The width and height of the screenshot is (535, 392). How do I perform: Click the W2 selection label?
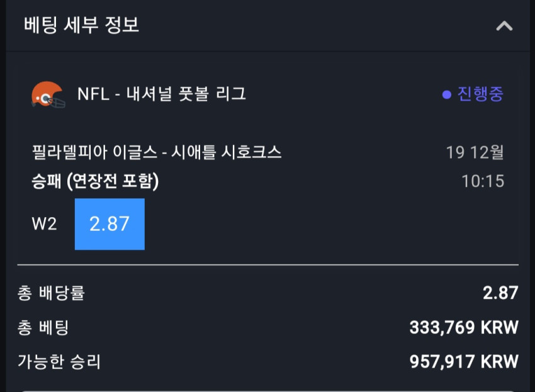(44, 224)
